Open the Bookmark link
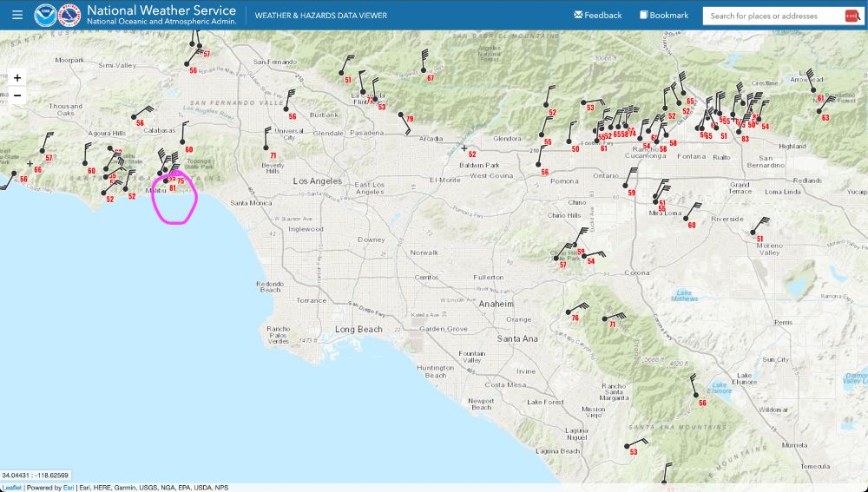This screenshot has width=868, height=492. 664,15
